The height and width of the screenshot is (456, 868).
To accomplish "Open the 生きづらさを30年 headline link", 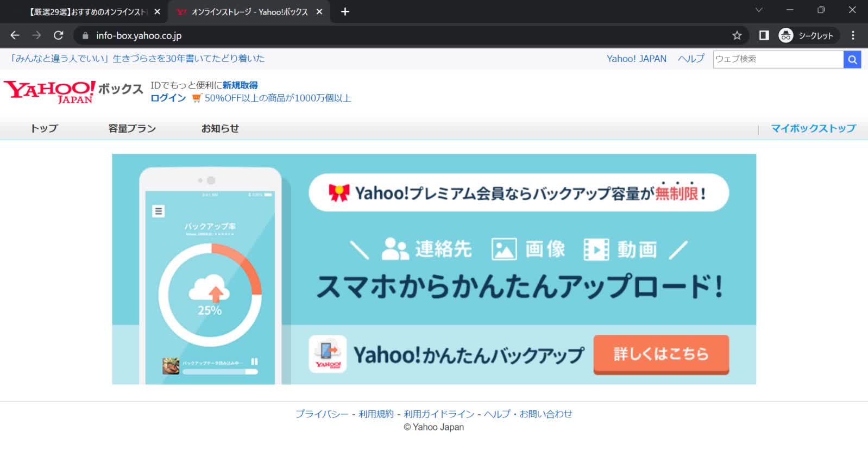I will click(x=137, y=58).
